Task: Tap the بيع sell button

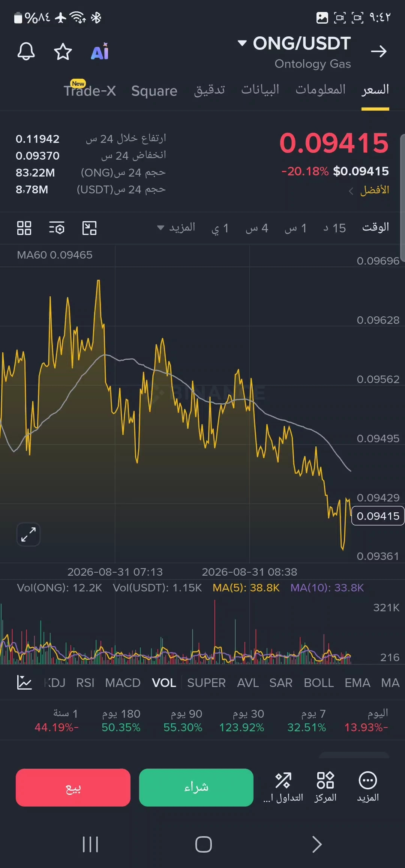Action: click(x=73, y=787)
